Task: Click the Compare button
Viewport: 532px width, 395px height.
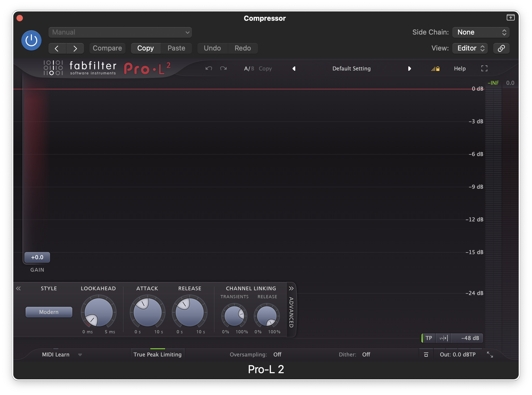Action: point(107,48)
